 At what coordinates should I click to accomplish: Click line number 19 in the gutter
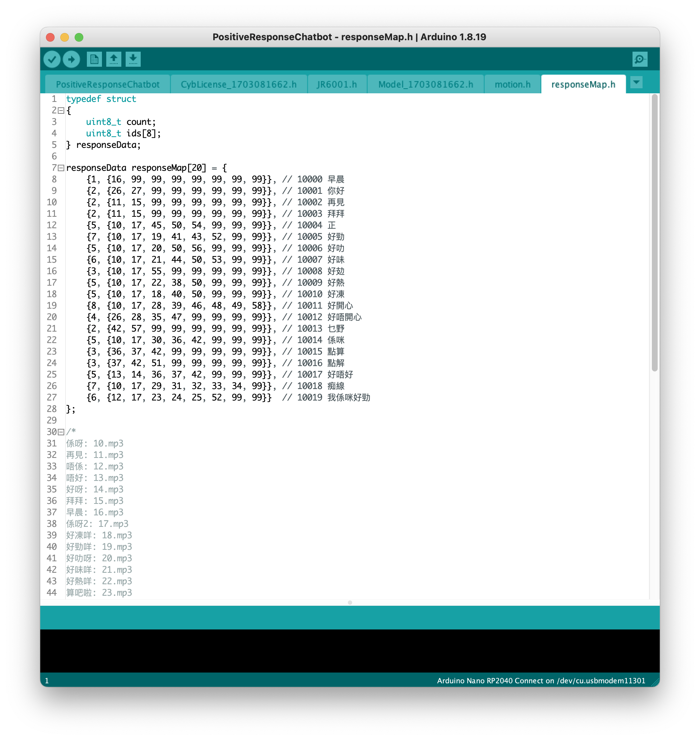coord(52,305)
